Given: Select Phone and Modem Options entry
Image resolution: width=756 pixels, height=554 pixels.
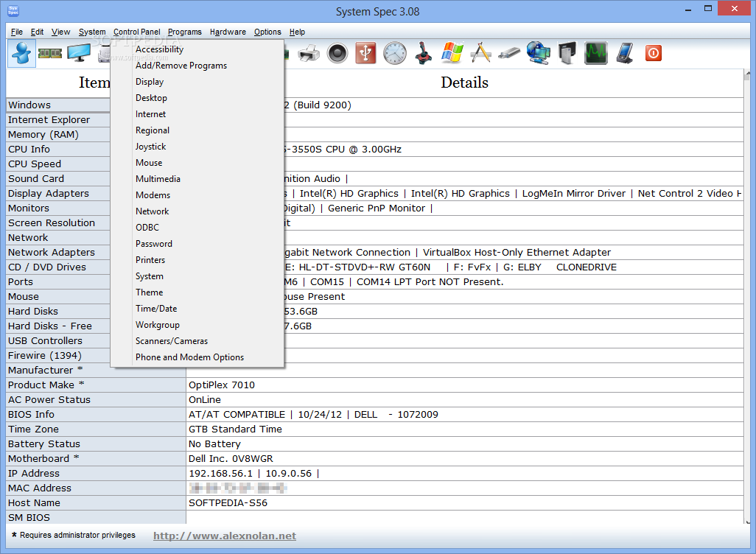Looking at the screenshot, I should [x=197, y=357].
